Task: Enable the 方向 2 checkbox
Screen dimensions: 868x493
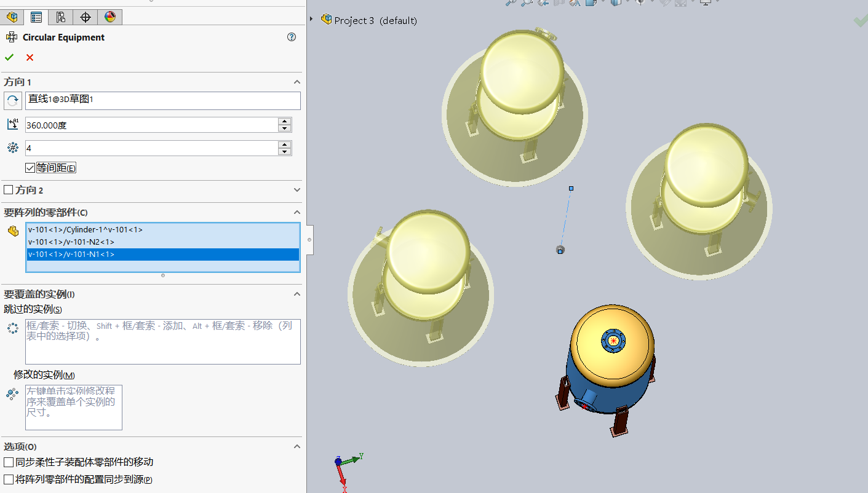Action: click(x=9, y=190)
